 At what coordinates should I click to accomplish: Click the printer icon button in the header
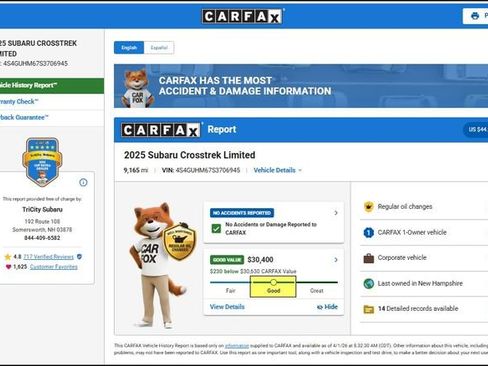[x=476, y=16]
